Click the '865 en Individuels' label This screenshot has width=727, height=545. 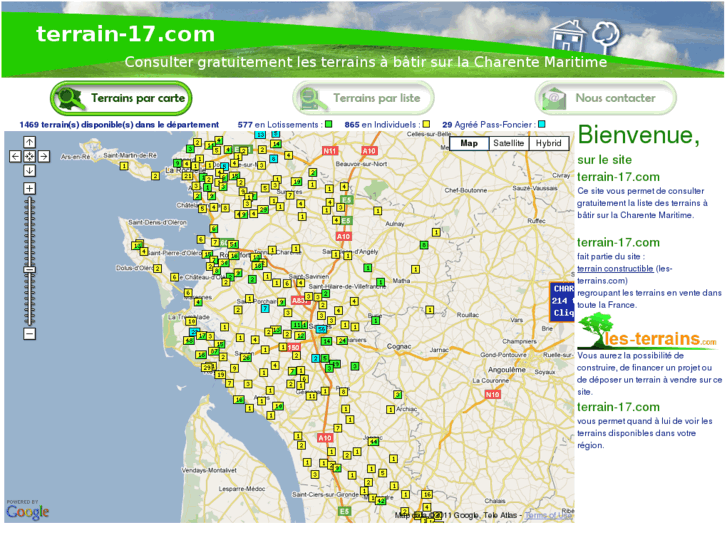click(x=381, y=124)
